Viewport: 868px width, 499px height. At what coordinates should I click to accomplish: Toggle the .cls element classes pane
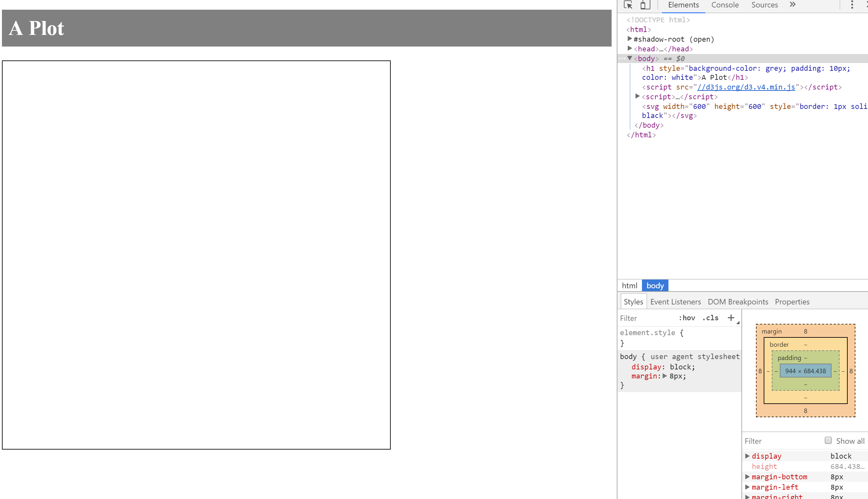point(710,318)
